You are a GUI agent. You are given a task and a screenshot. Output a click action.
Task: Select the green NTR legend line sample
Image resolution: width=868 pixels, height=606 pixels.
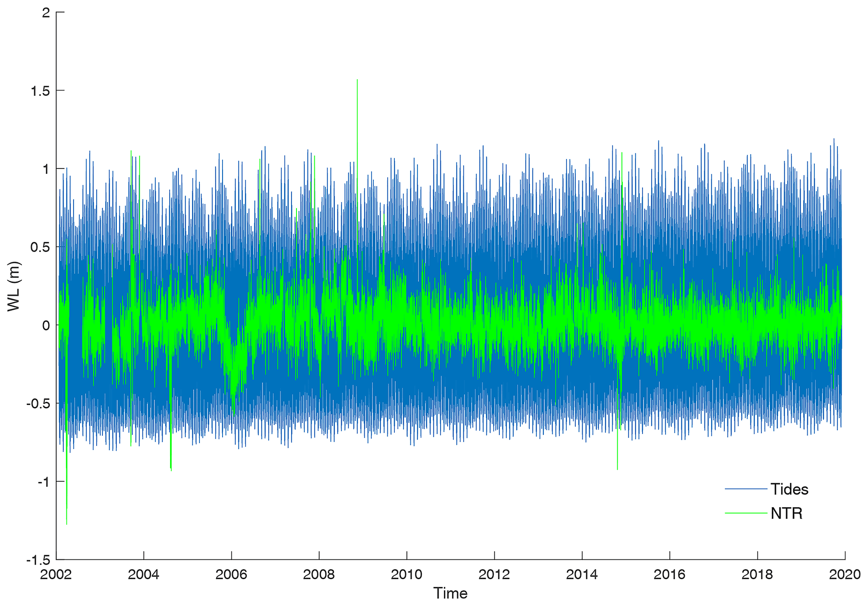tap(745, 513)
